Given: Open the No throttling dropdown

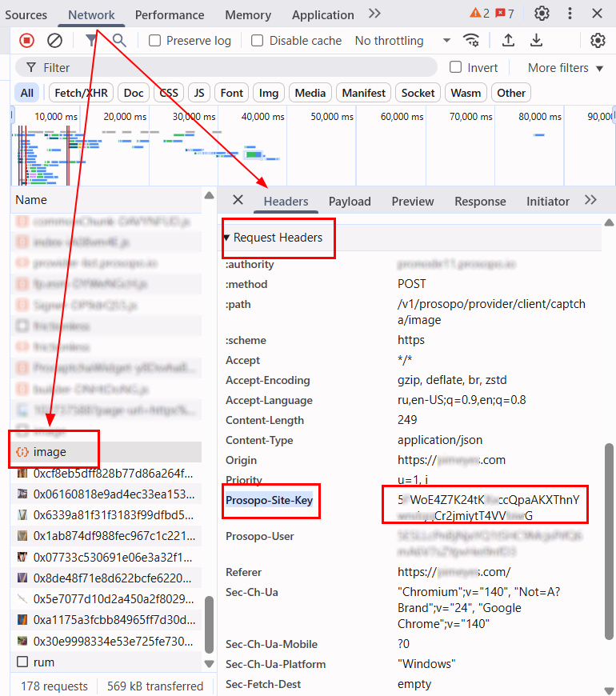Looking at the screenshot, I should coord(402,41).
